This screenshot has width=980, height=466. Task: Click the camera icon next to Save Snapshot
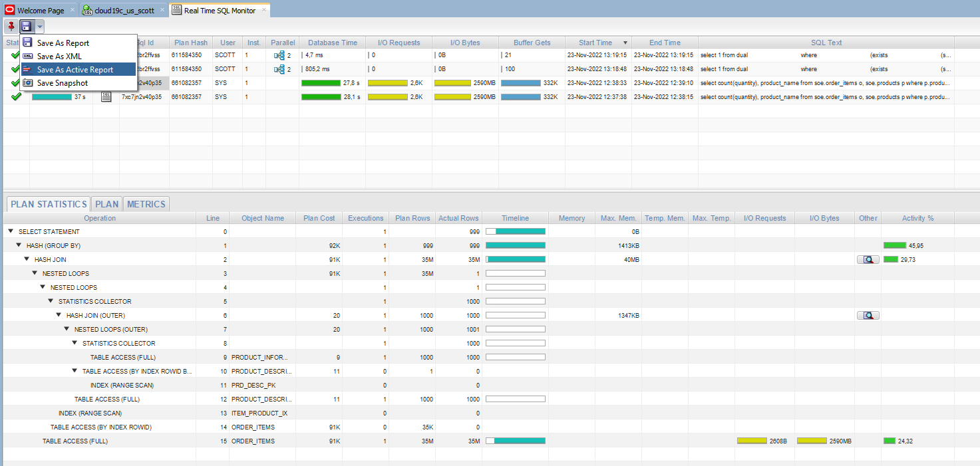[x=27, y=82]
